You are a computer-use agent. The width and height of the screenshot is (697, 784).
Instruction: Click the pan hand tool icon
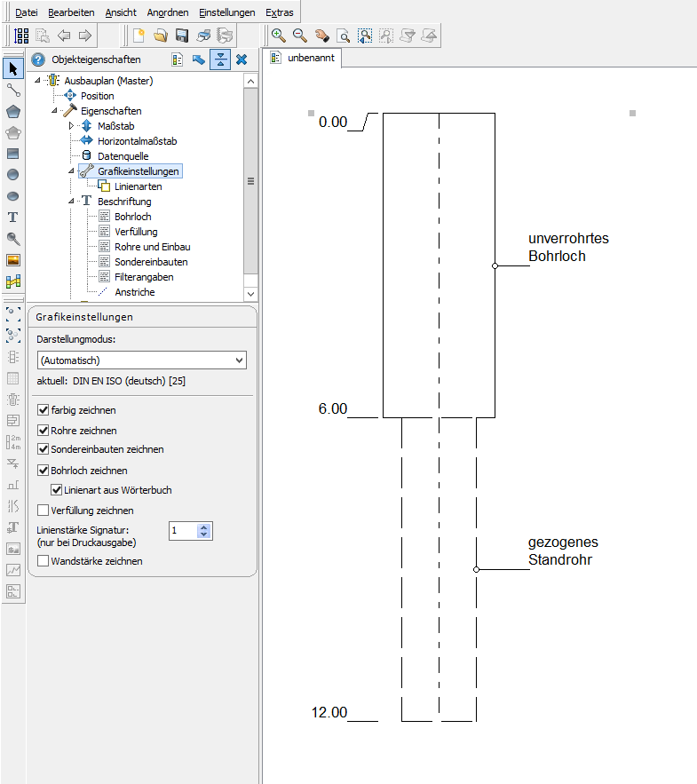[321, 36]
